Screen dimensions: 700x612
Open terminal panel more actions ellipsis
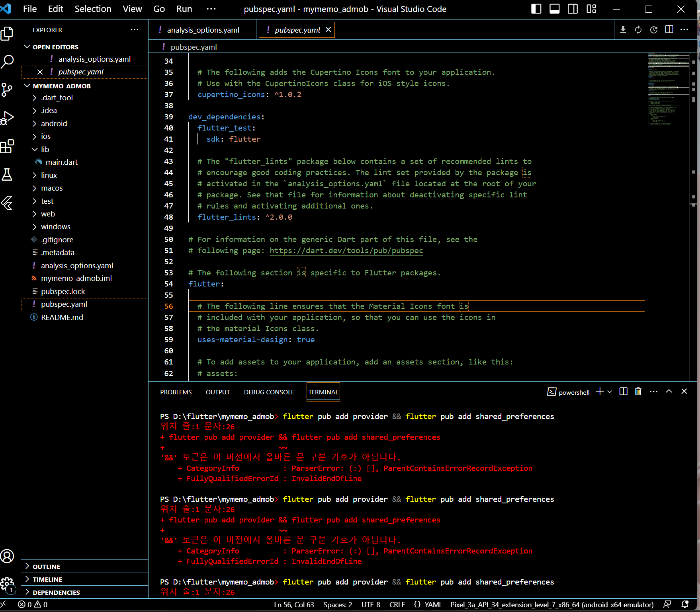click(x=653, y=392)
